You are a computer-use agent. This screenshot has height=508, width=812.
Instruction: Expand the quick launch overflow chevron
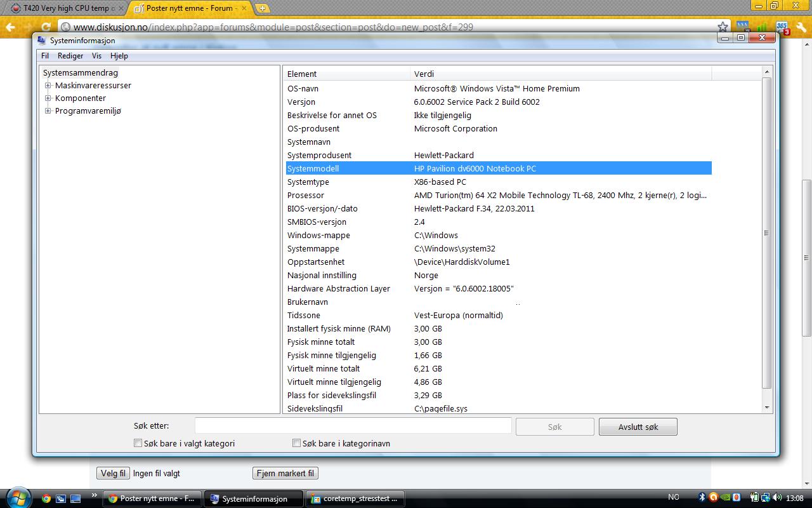95,495
